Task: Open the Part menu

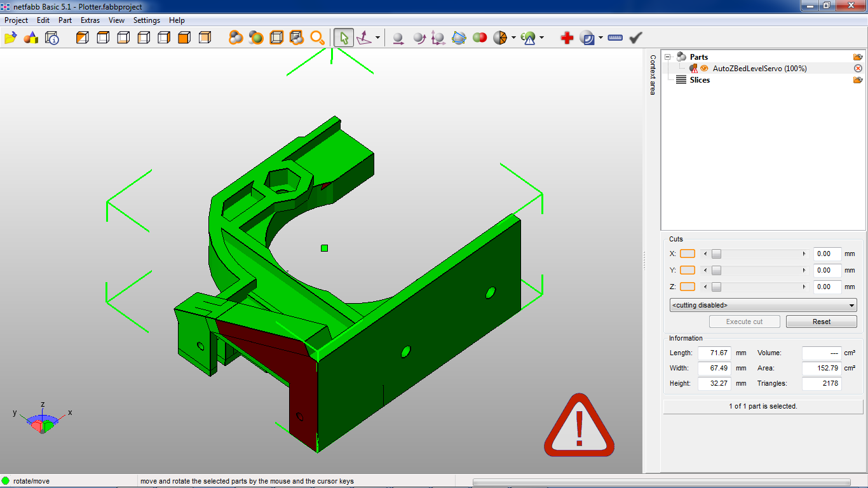Action: tap(65, 20)
